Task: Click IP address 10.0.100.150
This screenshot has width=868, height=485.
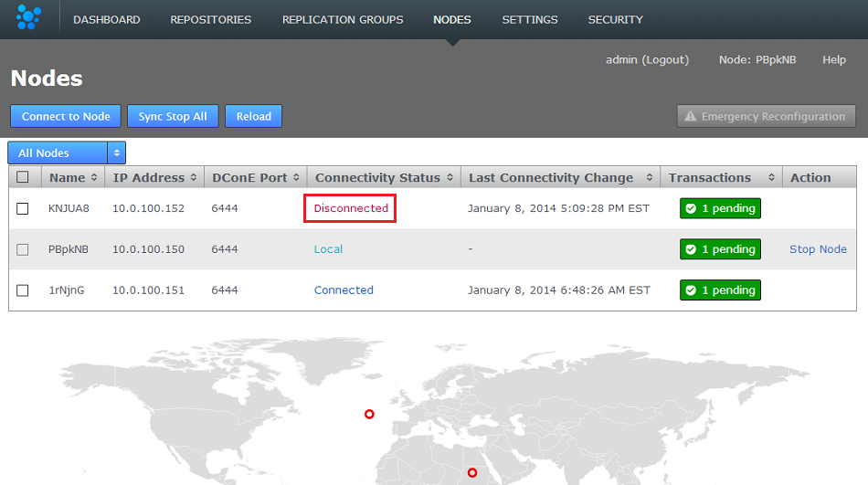Action: tap(148, 249)
